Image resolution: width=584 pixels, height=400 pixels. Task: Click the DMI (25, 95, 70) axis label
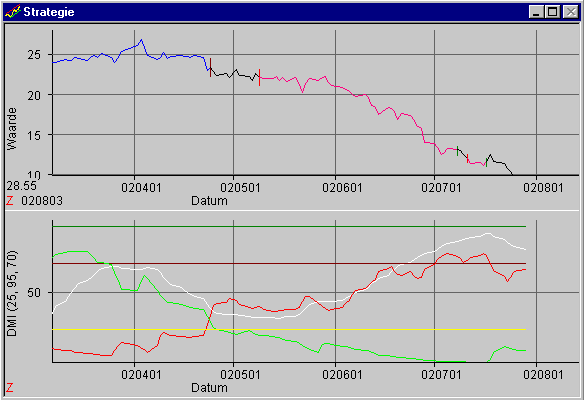[x=12, y=293]
